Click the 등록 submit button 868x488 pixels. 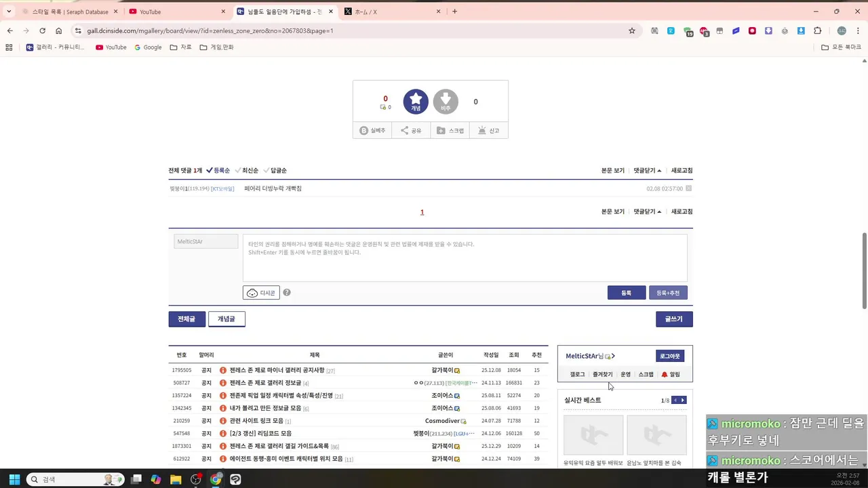627,293
